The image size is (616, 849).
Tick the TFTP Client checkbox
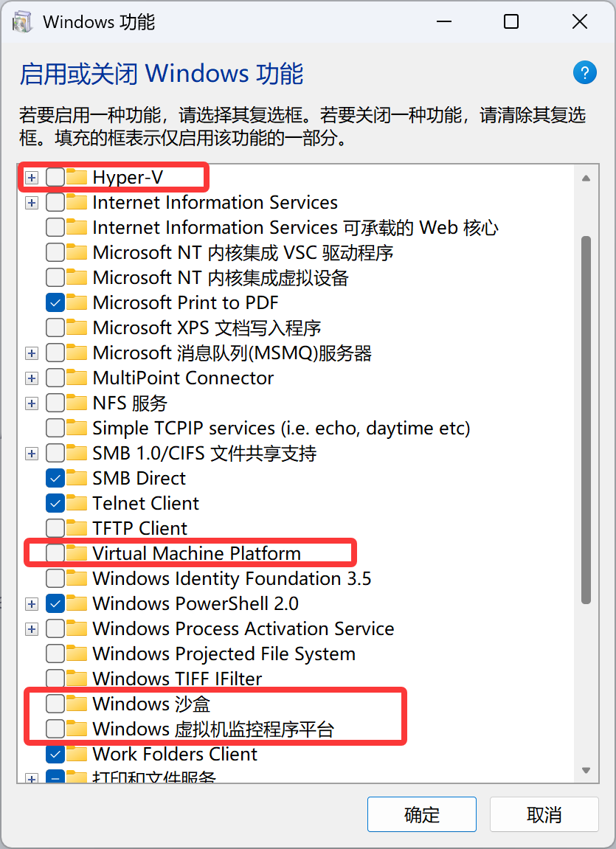point(55,528)
